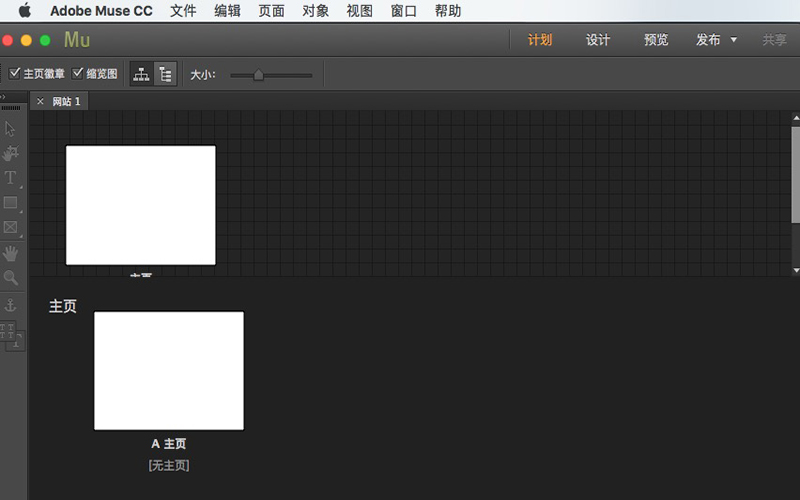800x500 pixels.
Task: Select the home page thumbnail in sitemap
Action: [141, 205]
